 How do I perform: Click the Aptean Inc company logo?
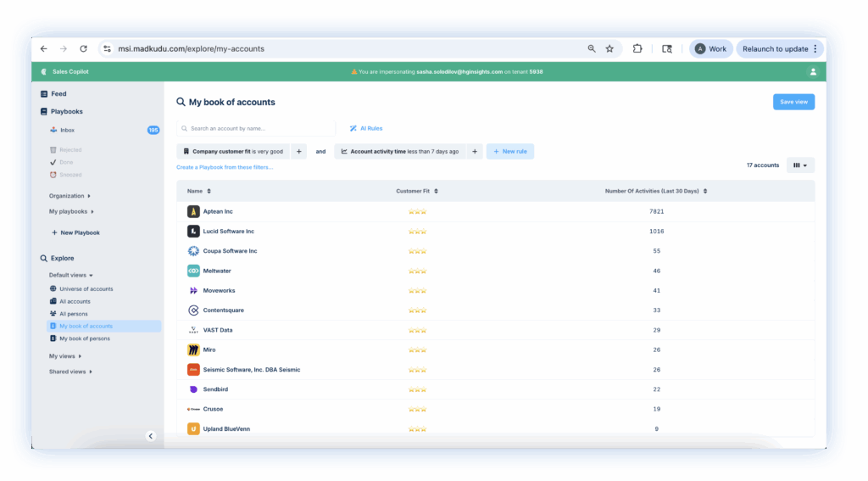point(193,211)
